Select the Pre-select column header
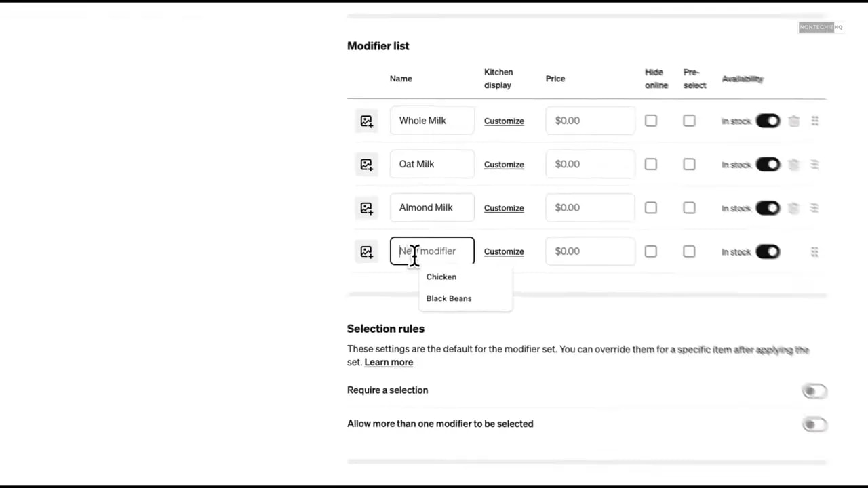This screenshot has height=488, width=868. pyautogui.click(x=694, y=79)
